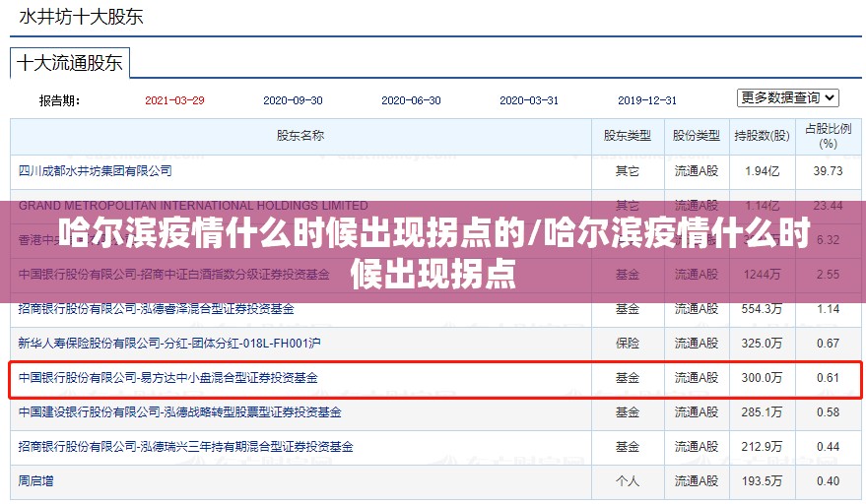Open shareholder 周启增 link
Image resolution: width=866 pixels, height=504 pixels.
coord(35,480)
